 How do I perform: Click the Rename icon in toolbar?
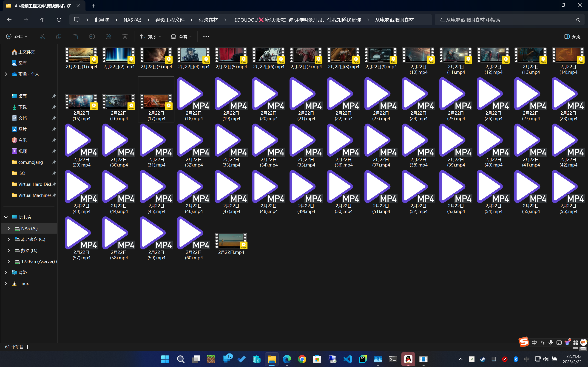click(x=92, y=37)
